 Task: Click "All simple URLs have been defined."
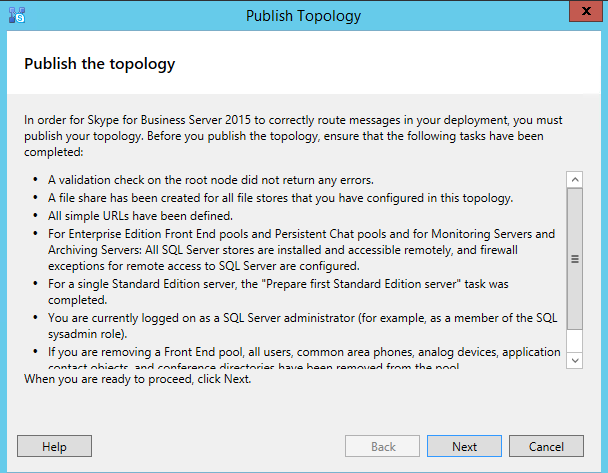[140, 216]
